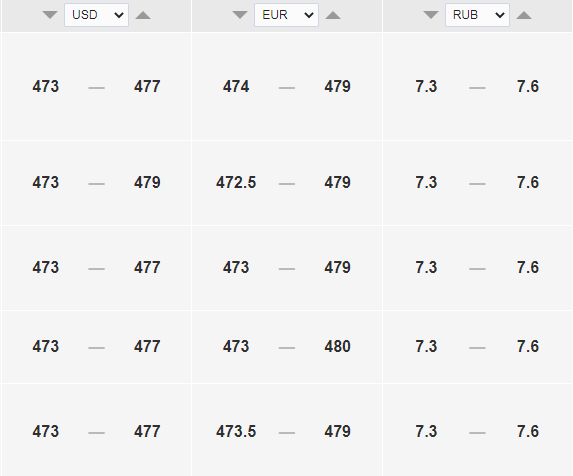Select last row RUB buy rate 7.3

click(x=426, y=431)
